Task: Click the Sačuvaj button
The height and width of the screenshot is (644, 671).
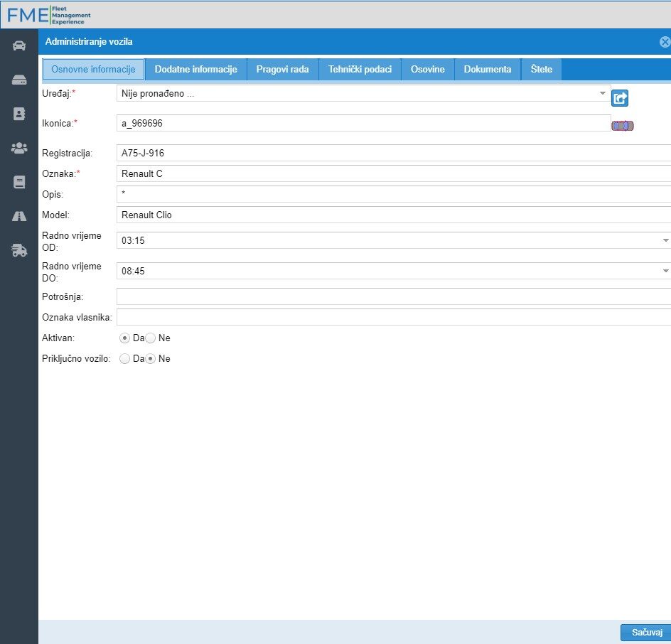Action: tap(647, 633)
